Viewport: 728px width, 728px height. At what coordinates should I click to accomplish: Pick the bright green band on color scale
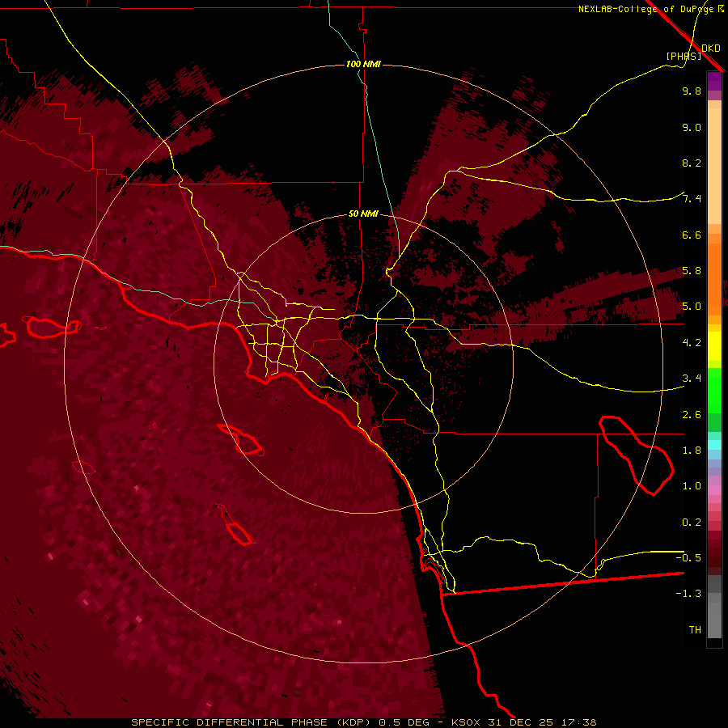coord(714,390)
